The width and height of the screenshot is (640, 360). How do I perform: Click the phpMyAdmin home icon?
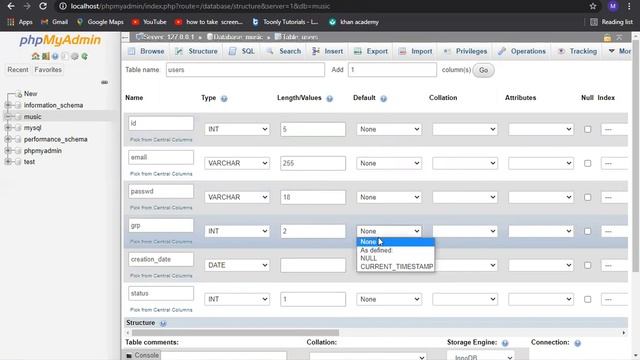click(x=36, y=56)
